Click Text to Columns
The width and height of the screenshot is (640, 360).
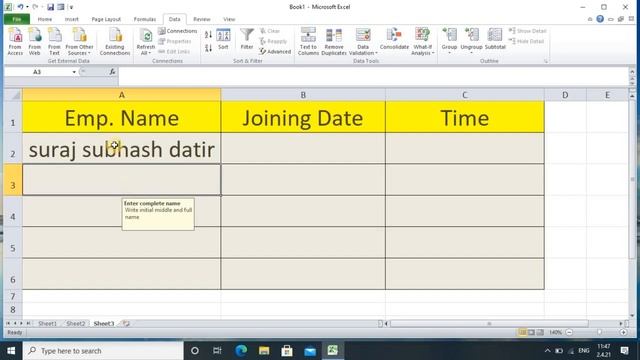(308, 41)
